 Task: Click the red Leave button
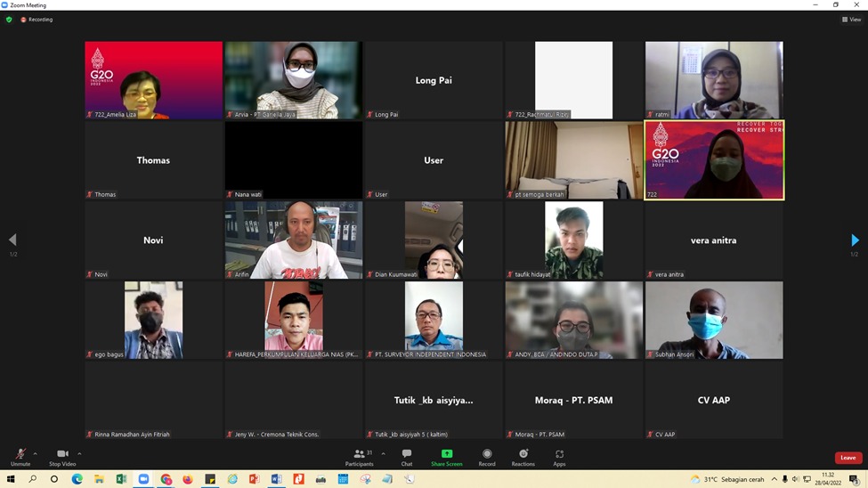[x=848, y=458]
